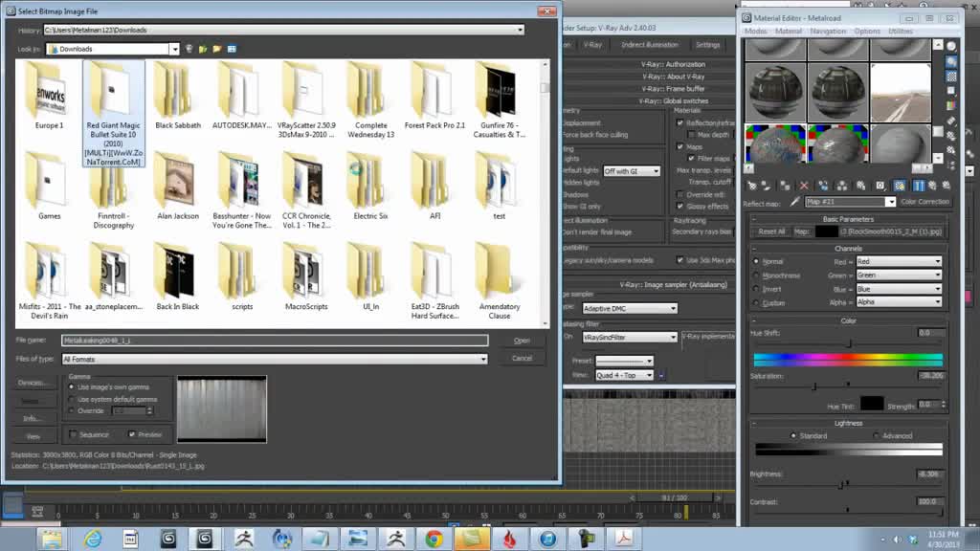Select Advanced lightness mode
This screenshot has width=980, height=551.
click(x=876, y=435)
